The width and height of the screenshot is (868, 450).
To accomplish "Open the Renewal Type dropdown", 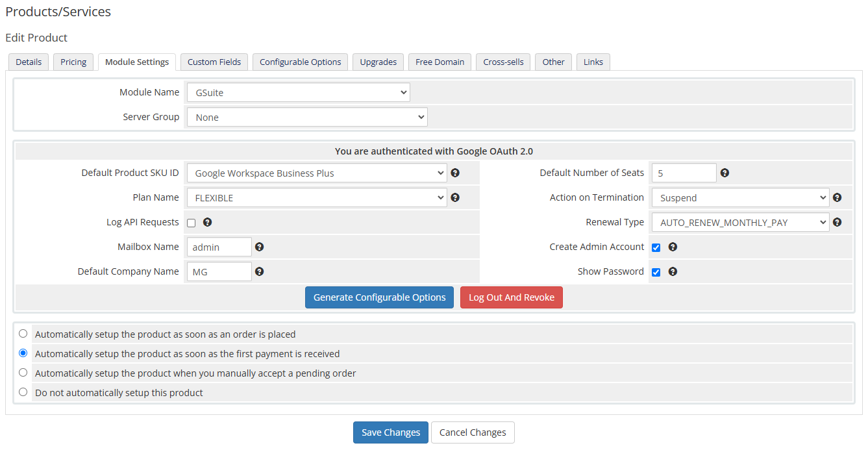I will (x=740, y=222).
